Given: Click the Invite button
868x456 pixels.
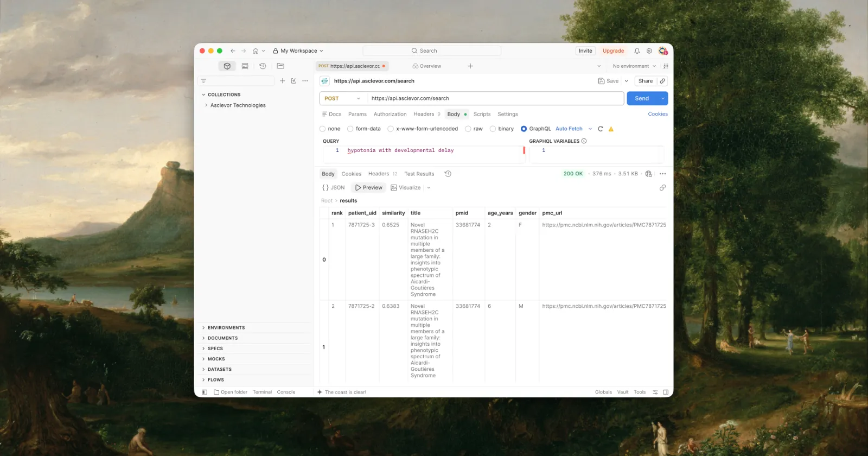Looking at the screenshot, I should tap(585, 51).
